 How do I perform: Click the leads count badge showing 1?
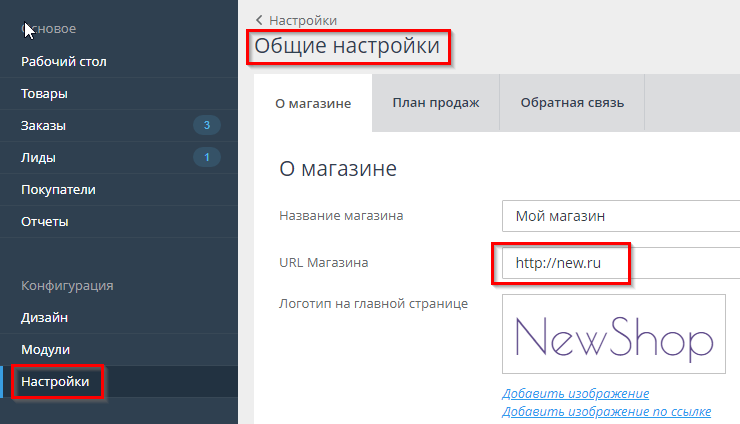coord(206,157)
